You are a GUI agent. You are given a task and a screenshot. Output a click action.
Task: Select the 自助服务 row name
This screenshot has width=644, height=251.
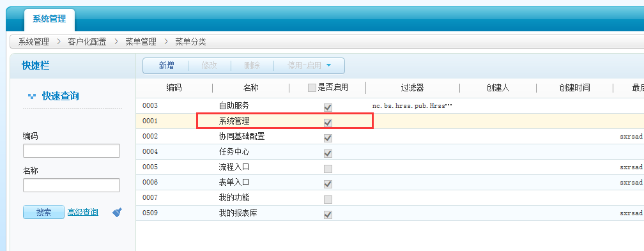click(234, 105)
